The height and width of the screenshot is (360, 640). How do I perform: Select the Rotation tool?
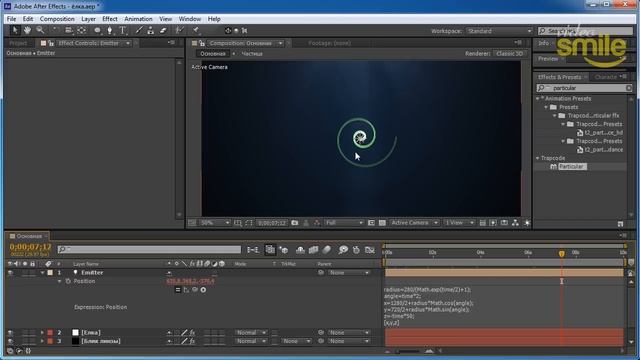pyautogui.click(x=56, y=30)
